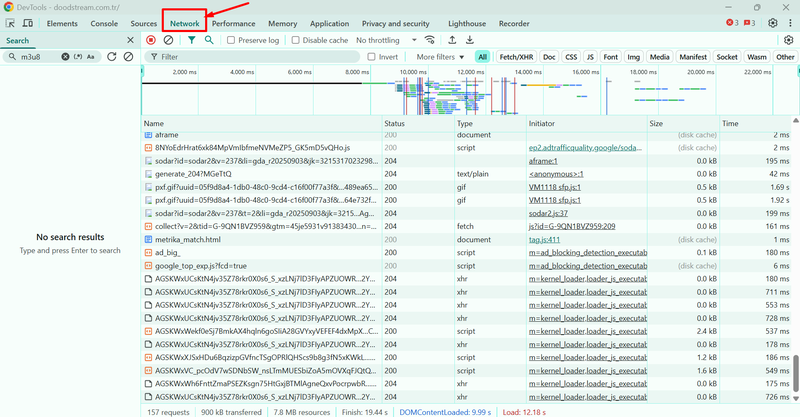
Task: Click the import HAR upload icon
Action: [x=453, y=40]
